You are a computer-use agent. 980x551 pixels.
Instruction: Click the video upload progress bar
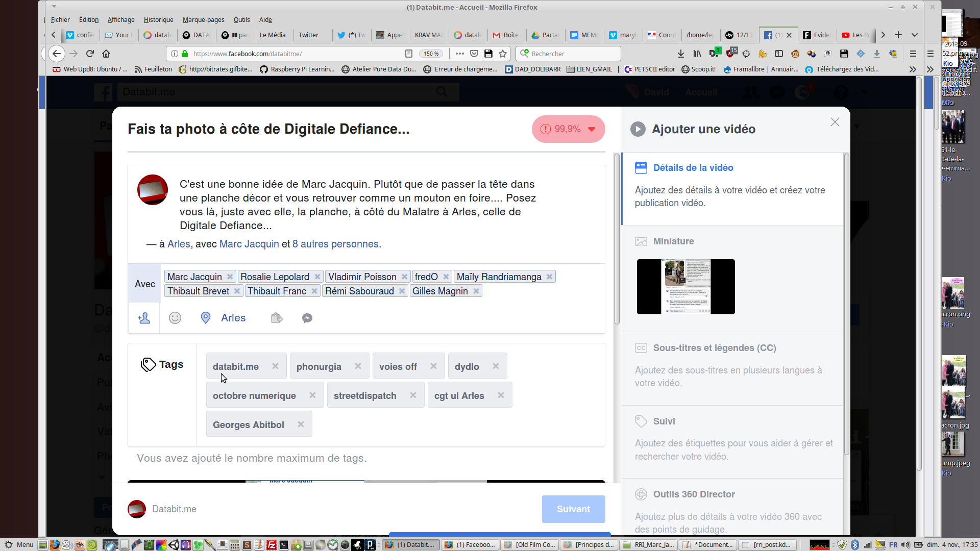[499, 533]
